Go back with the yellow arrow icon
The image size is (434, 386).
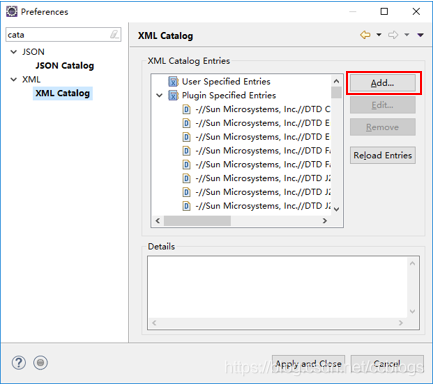[x=365, y=35]
